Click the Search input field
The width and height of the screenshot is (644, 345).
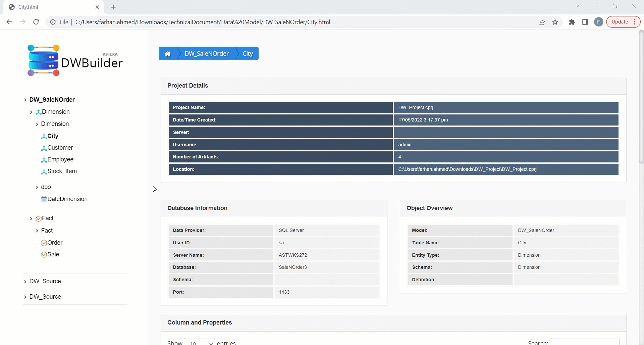click(585, 342)
